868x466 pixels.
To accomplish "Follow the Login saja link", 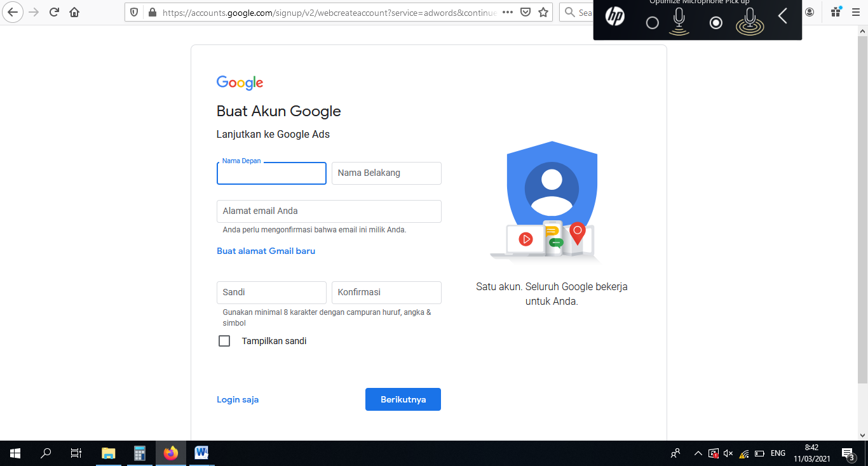I will click(238, 399).
